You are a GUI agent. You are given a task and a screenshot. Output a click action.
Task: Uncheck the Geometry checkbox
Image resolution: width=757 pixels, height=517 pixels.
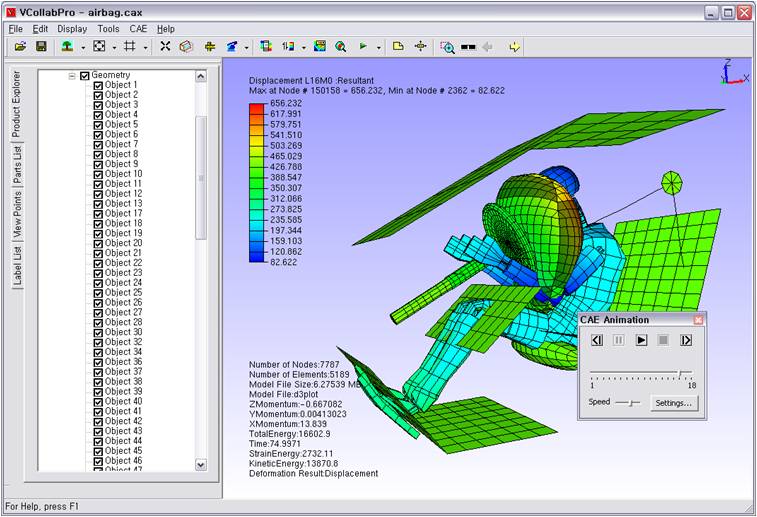pos(85,76)
